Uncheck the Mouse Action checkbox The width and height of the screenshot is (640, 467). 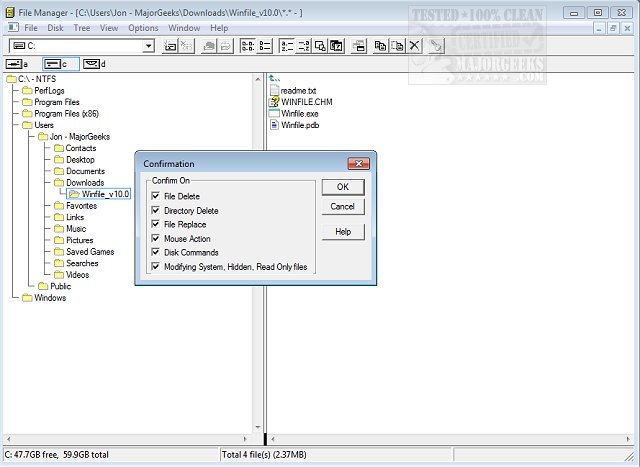[156, 238]
